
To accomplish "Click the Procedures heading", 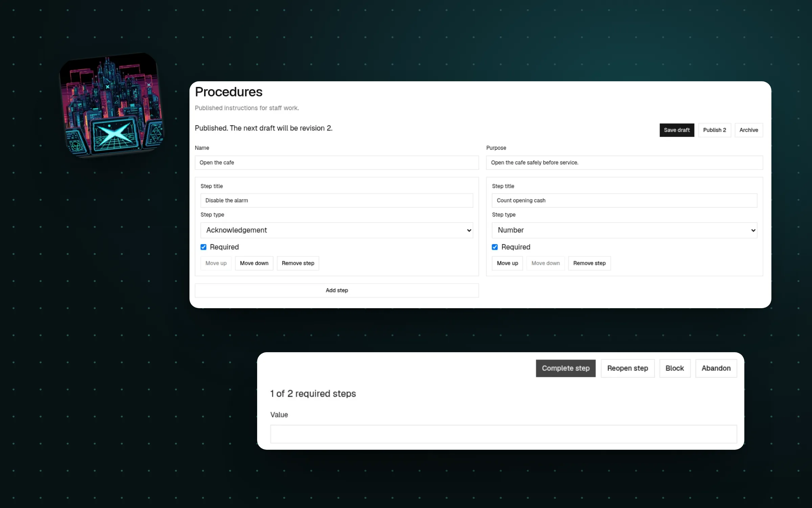I will point(229,92).
